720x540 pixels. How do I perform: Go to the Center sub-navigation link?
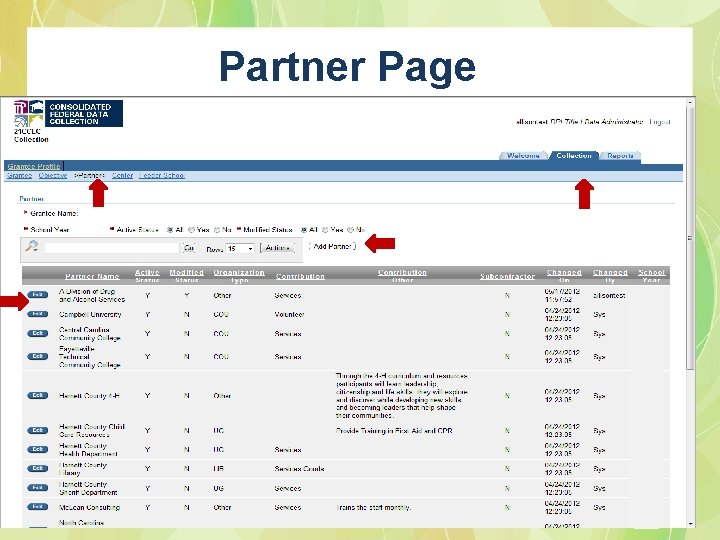tap(123, 175)
